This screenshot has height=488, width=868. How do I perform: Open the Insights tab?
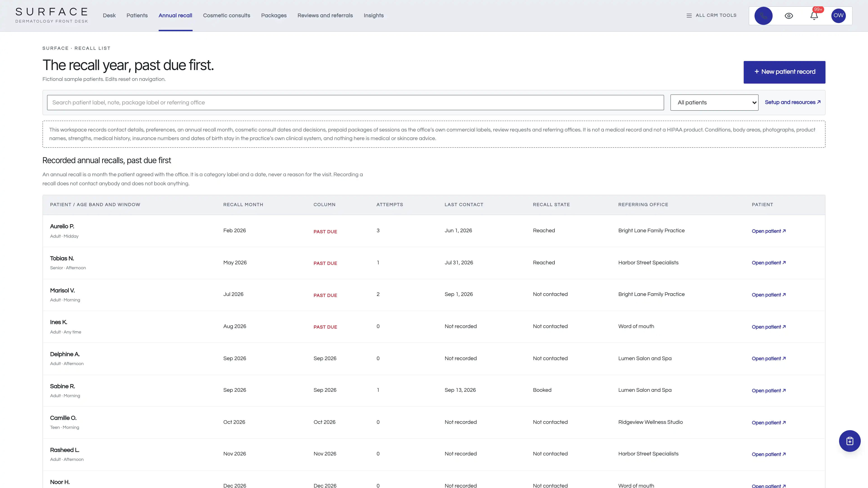coord(373,16)
